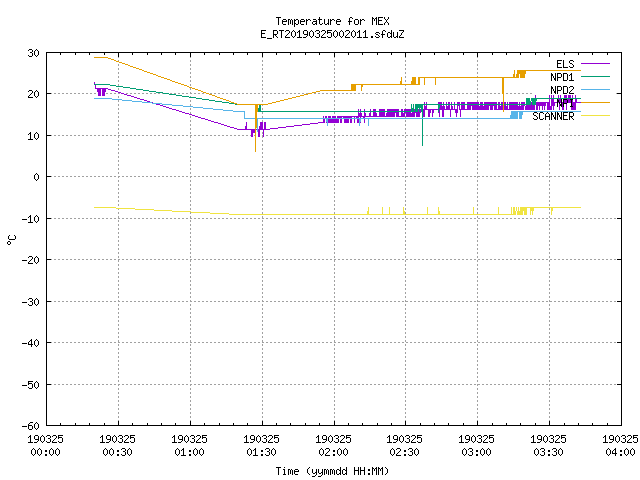Select the file name E_RT20190325002011.sfduZ
The width and height of the screenshot is (640, 480).
[332, 34]
